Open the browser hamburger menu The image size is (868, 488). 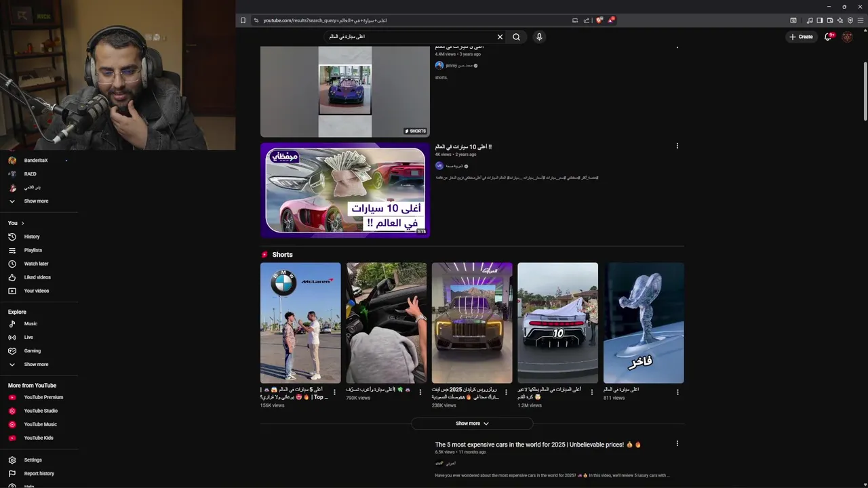(861, 20)
